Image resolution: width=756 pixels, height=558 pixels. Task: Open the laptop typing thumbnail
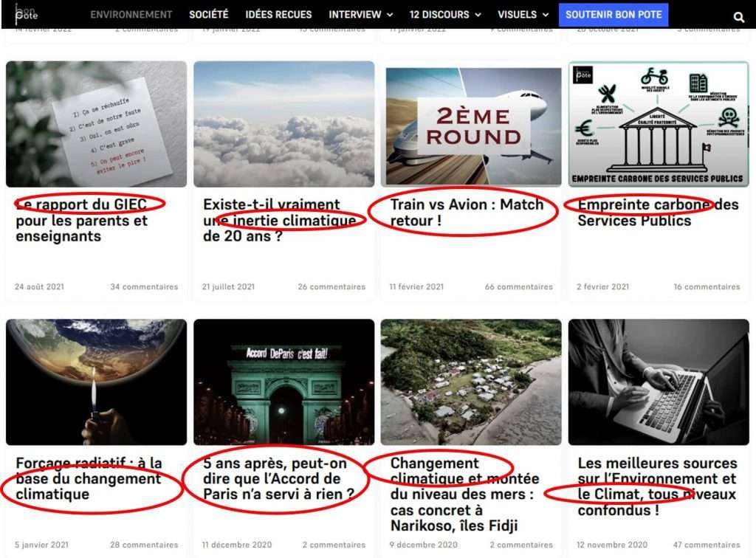pos(659,382)
